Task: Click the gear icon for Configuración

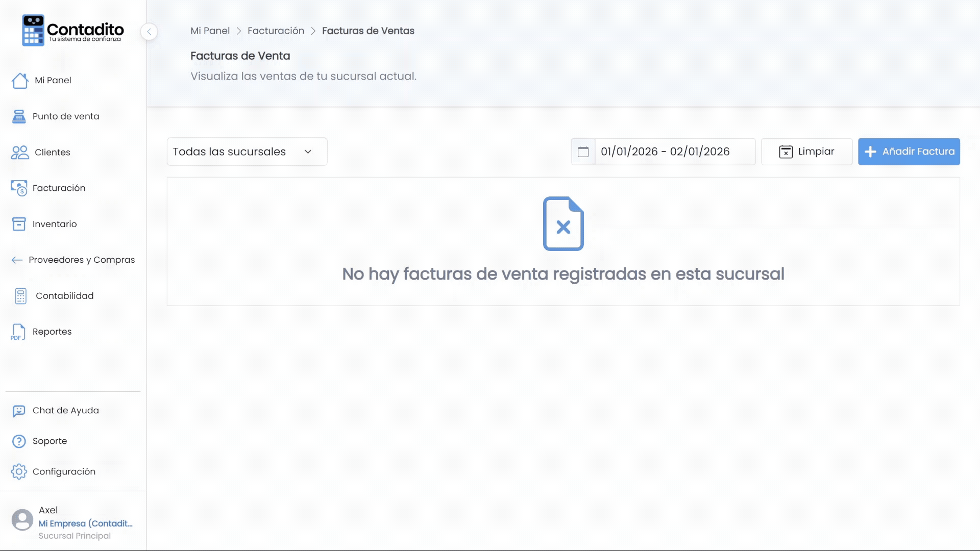Action: tap(19, 472)
